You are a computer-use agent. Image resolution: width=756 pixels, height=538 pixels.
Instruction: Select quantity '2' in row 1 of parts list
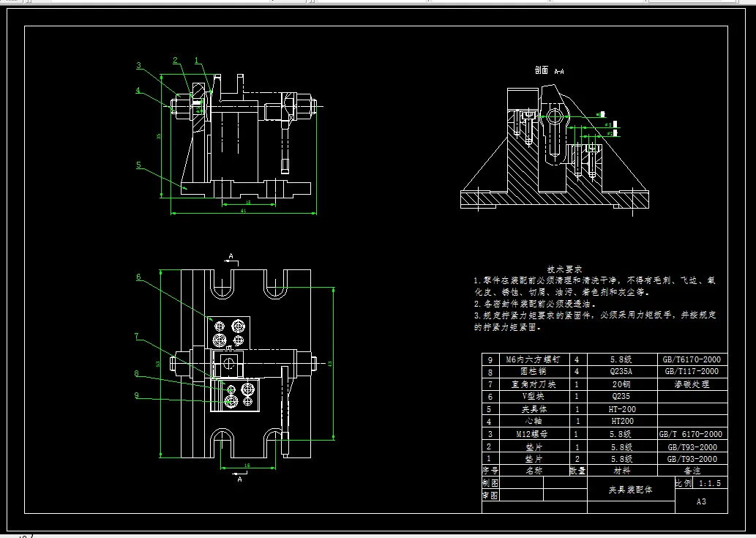[577, 459]
